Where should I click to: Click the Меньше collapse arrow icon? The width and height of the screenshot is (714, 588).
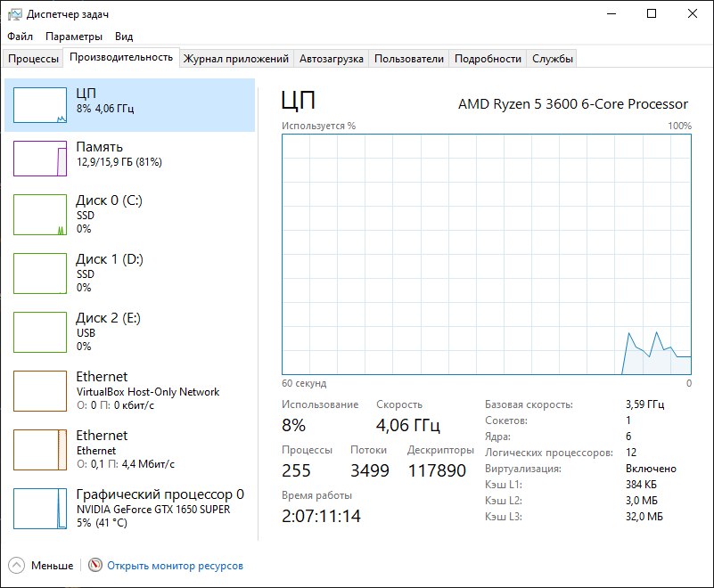16,565
